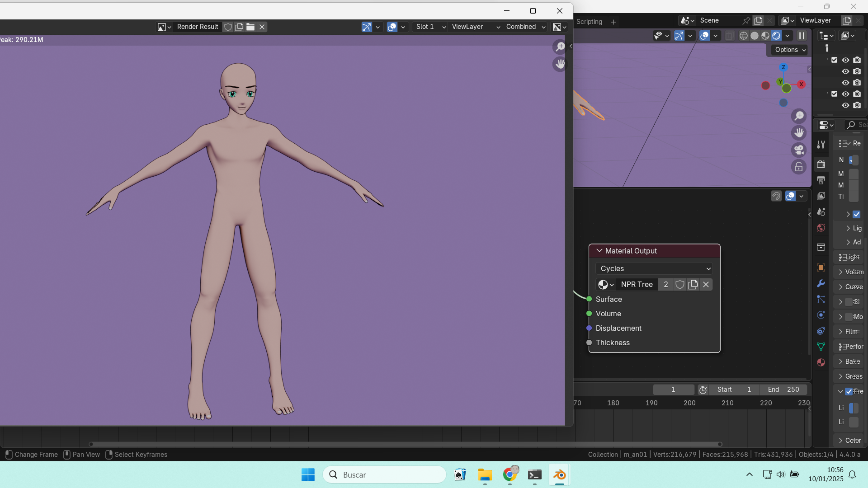This screenshot has width=868, height=488.
Task: Open the World properties tab
Action: pyautogui.click(x=821, y=228)
